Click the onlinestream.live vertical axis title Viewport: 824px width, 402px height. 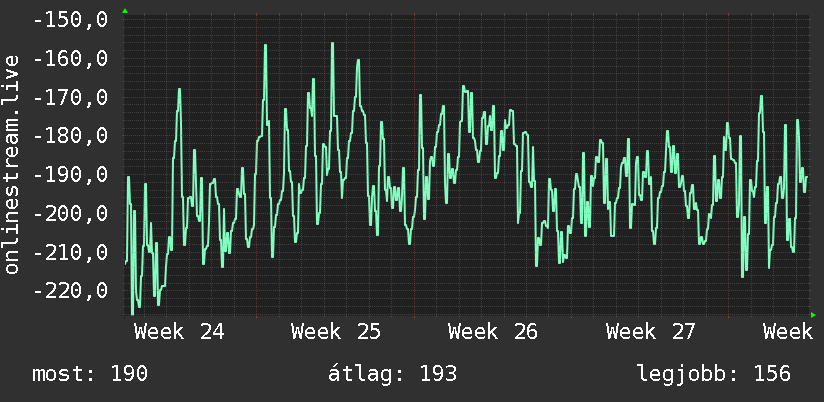point(11,164)
